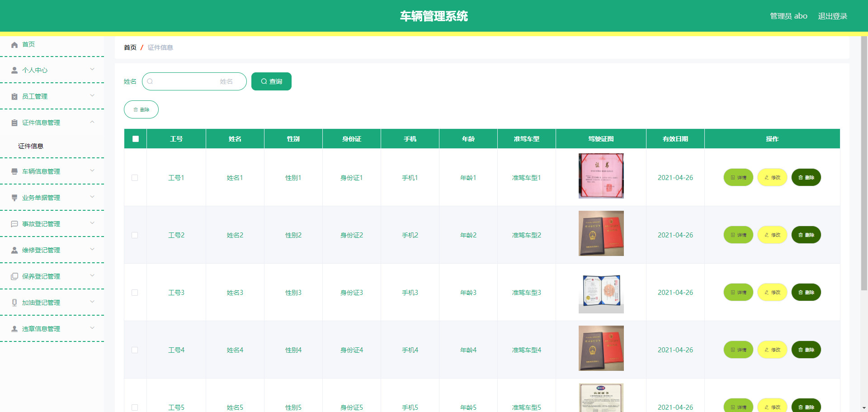Viewport: 868px width, 412px height.
Task: Click the 保养登记管理 copy icon
Action: 14,276
